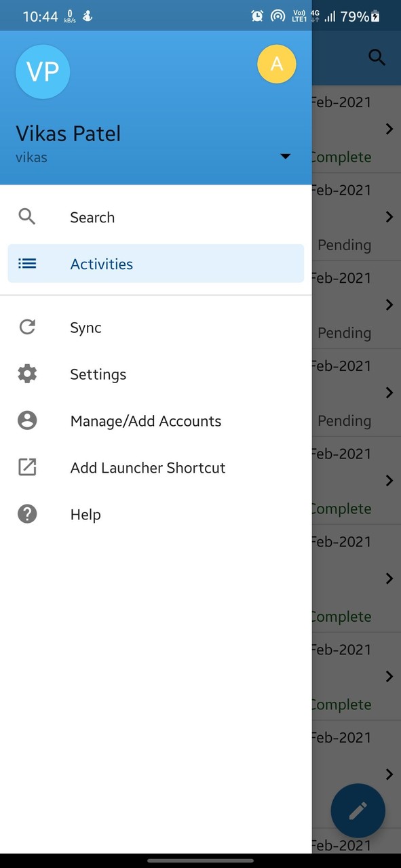Click the magnifier icon beside Search

[x=27, y=217]
